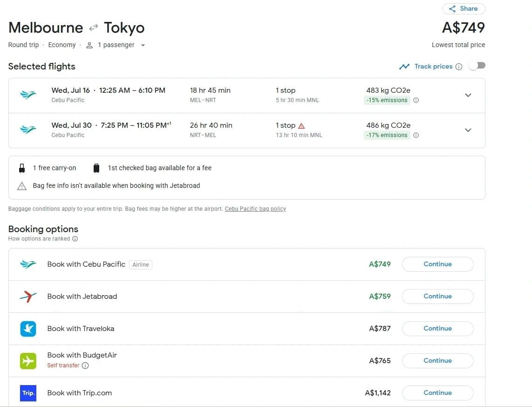The width and height of the screenshot is (532, 407).
Task: Click Cebu Pacific logo on Jul 16 flight
Action: coord(28,94)
